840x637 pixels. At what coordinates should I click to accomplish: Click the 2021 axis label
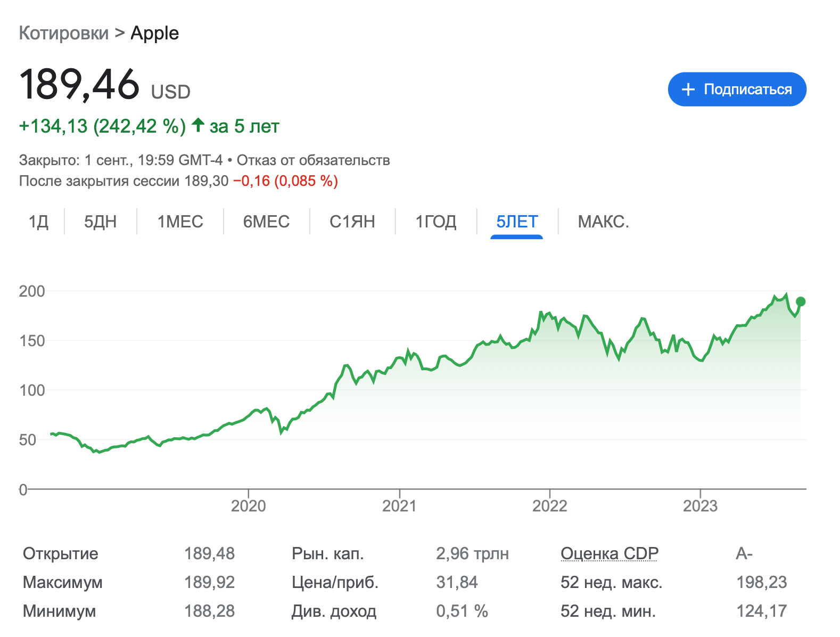(x=399, y=505)
